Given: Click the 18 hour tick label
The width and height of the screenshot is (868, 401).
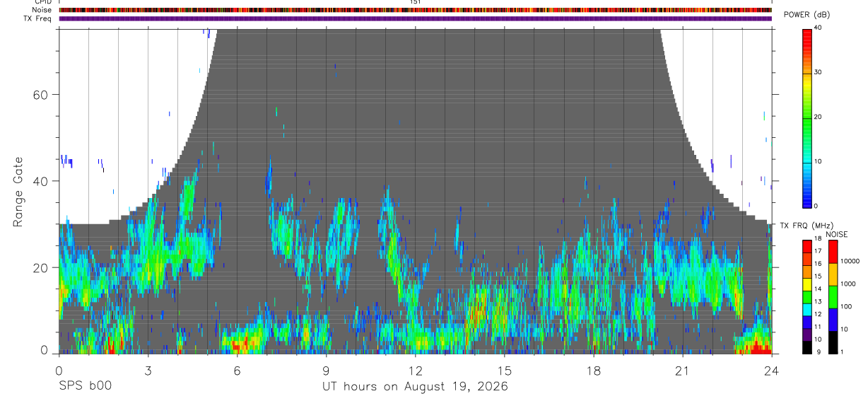Looking at the screenshot, I should [594, 371].
